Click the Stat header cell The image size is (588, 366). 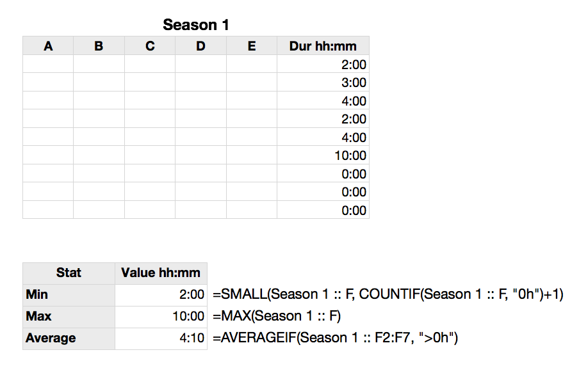coord(69,273)
